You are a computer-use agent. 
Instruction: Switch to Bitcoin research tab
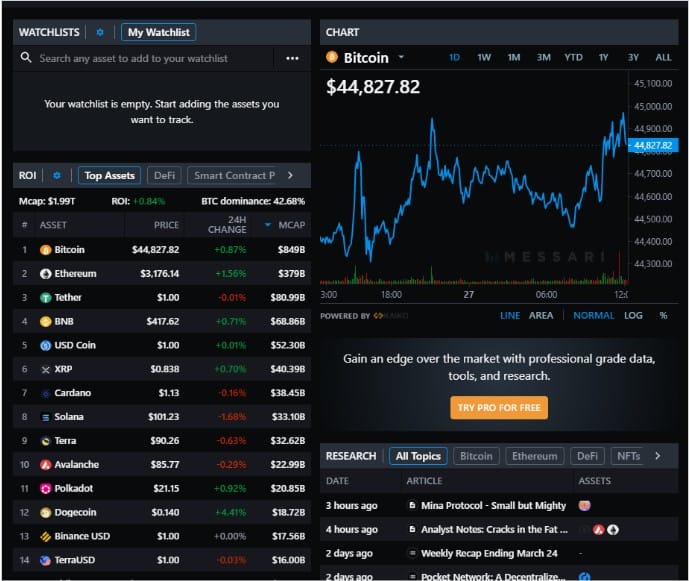[476, 456]
